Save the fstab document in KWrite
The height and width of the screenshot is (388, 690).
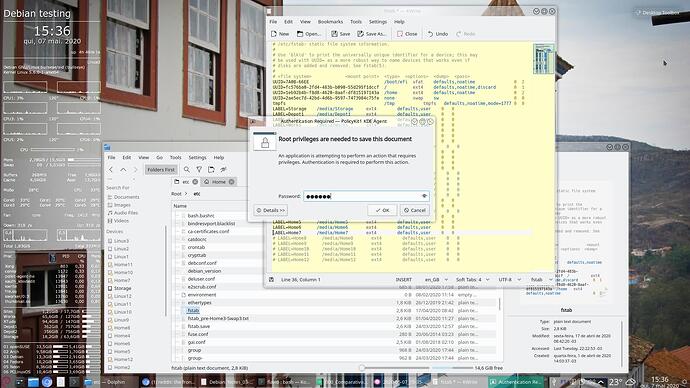click(341, 34)
